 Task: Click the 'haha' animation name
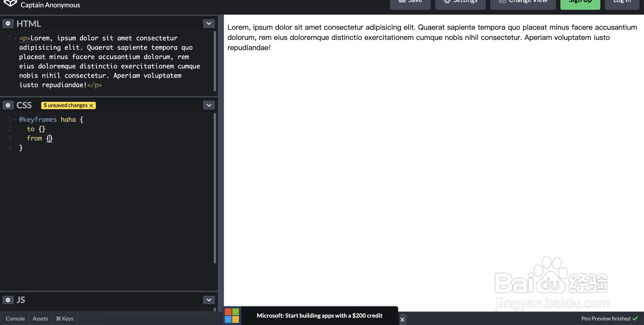(x=68, y=120)
